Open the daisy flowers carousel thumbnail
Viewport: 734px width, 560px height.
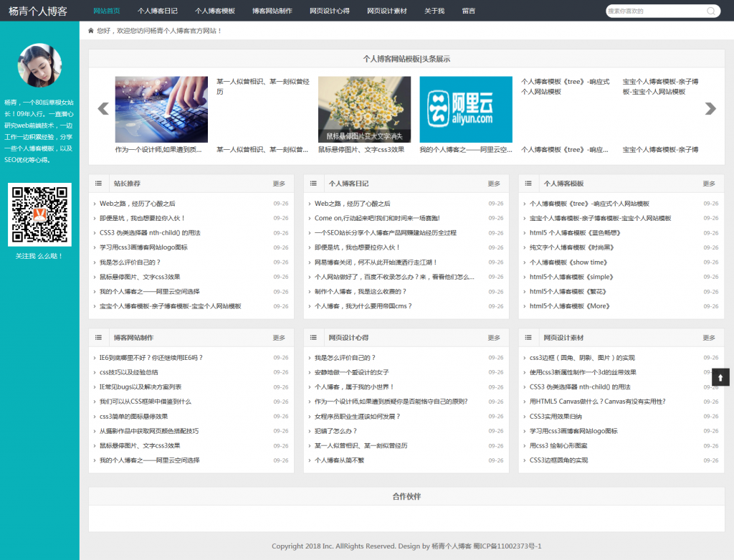point(364,110)
